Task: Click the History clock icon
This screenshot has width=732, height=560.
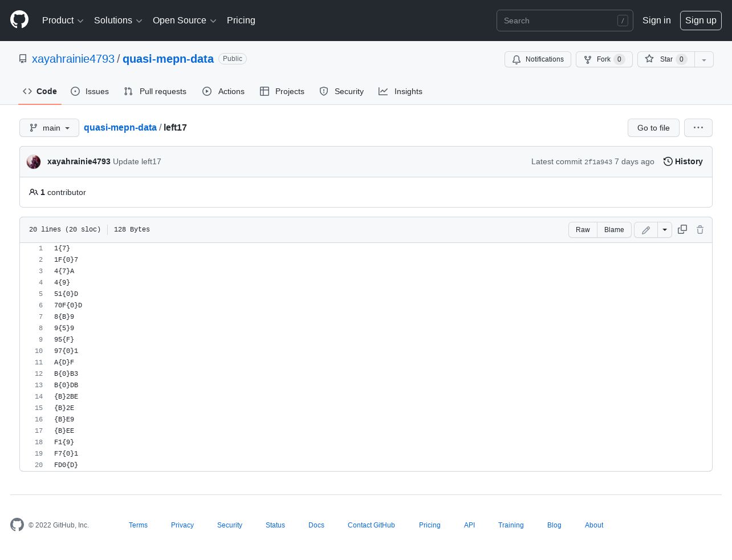Action: 668,161
